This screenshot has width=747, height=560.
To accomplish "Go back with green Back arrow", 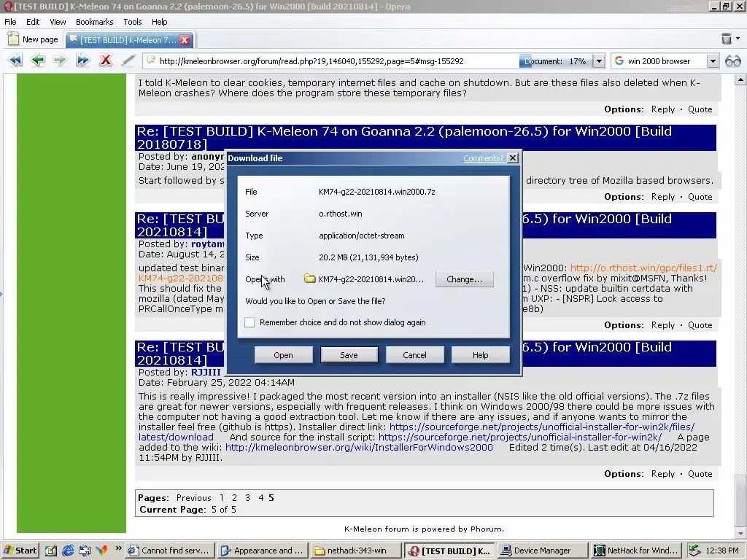I will (38, 61).
